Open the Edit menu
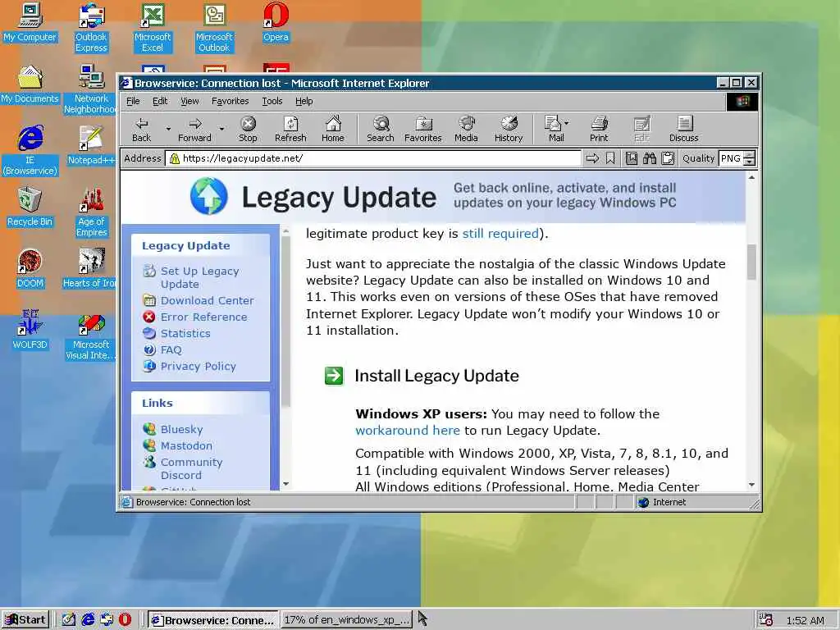 (160, 101)
